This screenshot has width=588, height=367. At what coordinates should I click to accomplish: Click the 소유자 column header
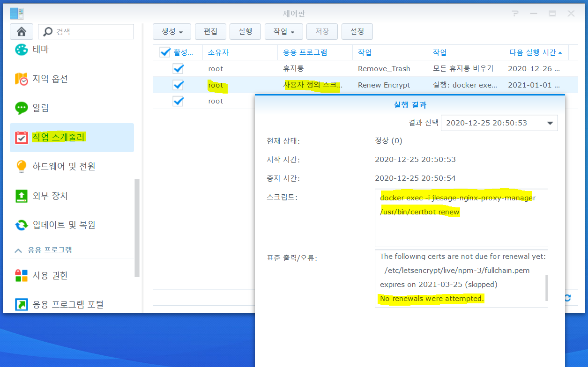[240, 52]
